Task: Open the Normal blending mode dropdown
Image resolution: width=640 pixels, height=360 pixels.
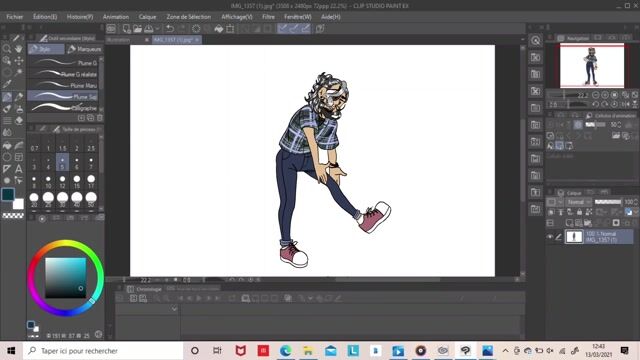Action: click(x=579, y=202)
